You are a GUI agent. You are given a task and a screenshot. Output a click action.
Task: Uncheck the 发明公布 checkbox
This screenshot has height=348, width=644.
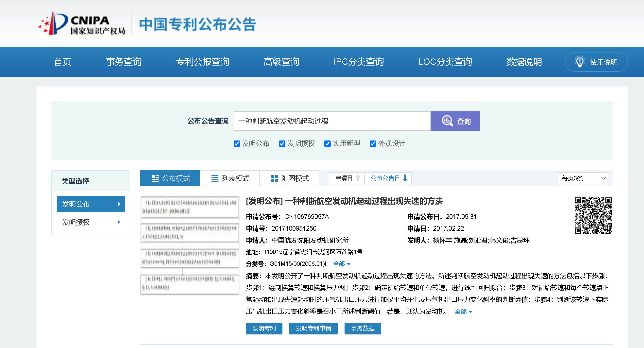[237, 144]
